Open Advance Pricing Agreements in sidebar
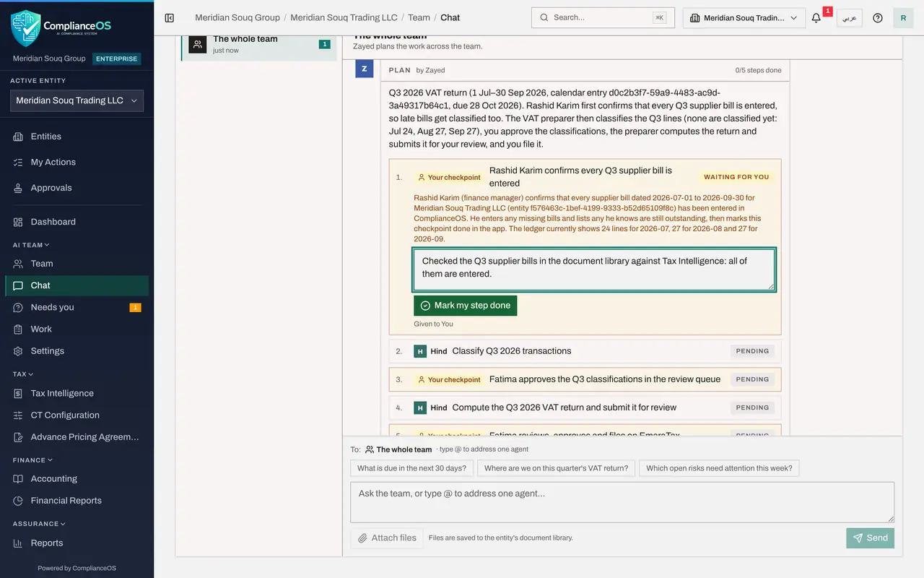Screen dimensions: 924x578 77,437
